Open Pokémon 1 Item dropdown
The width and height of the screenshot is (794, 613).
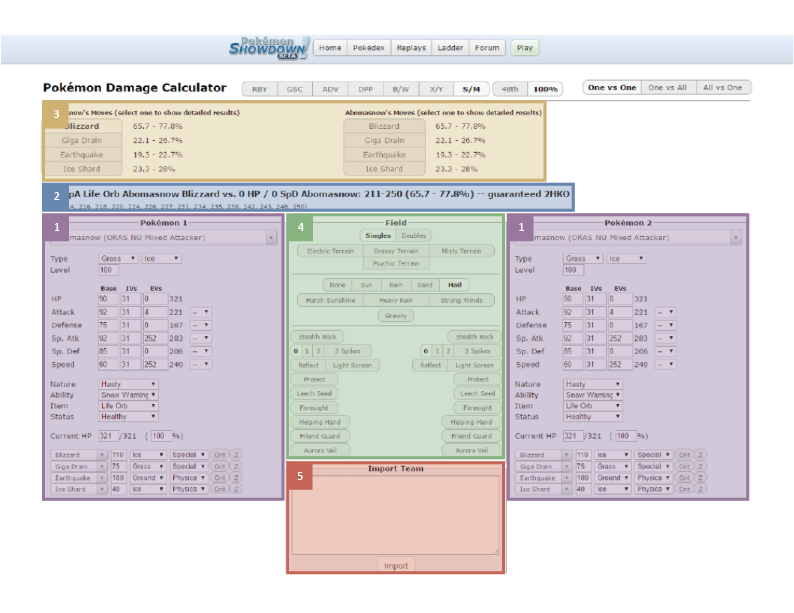tap(129, 405)
